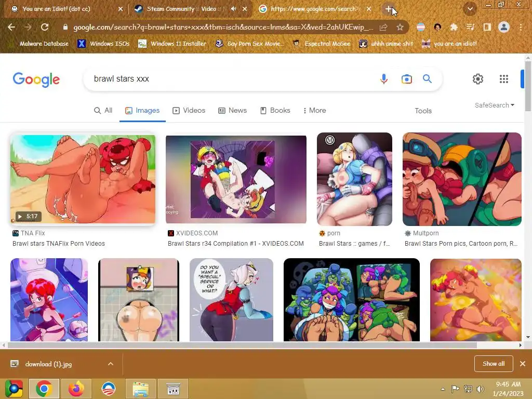
Task: Submit search with the magnifier icon
Action: 427,79
